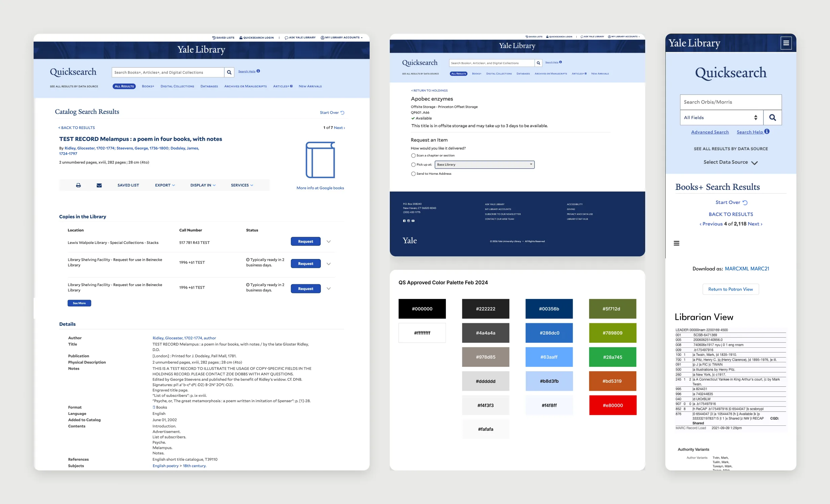Open the mobile hamburger menu in header
The height and width of the screenshot is (504, 830).
(786, 43)
